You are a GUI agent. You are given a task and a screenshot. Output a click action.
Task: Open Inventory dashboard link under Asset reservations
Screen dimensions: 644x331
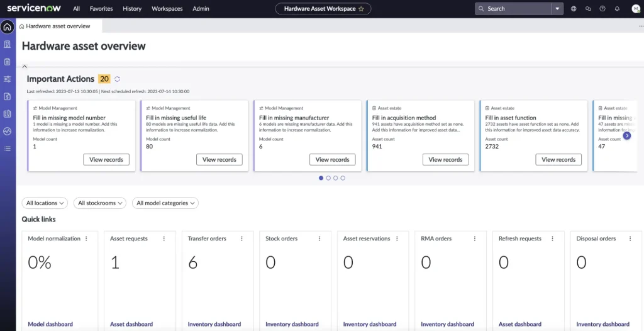370,325
